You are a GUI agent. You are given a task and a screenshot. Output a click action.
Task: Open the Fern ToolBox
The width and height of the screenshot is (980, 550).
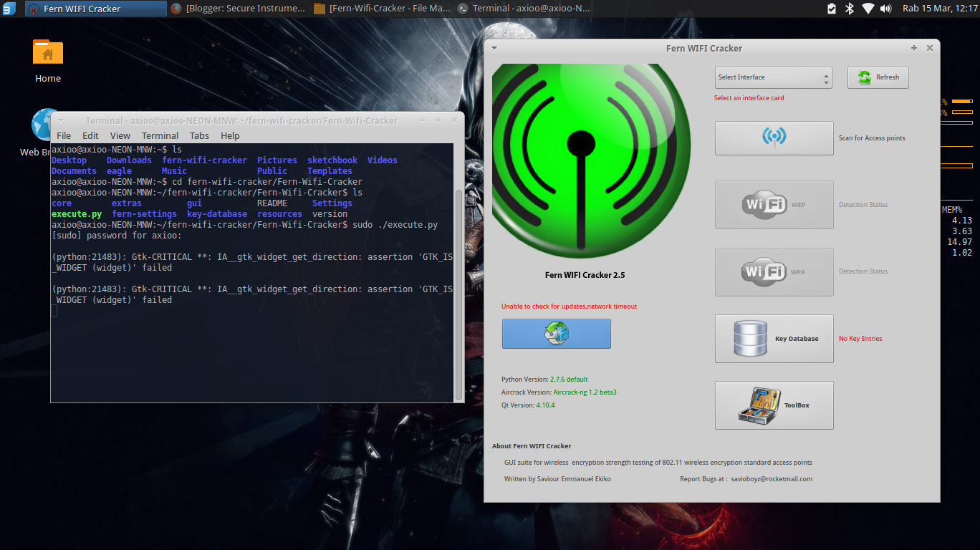774,405
